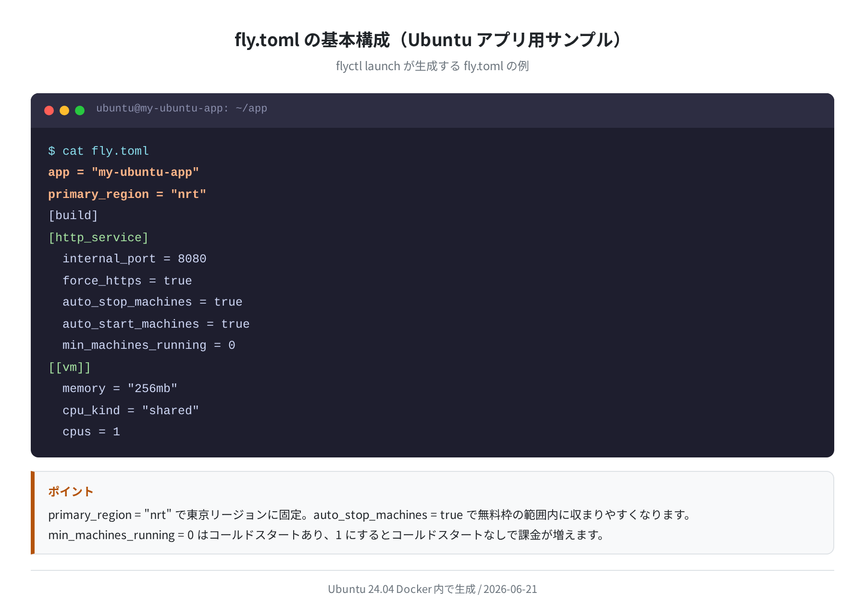This screenshot has width=865, height=616.
Task: Click the note sentence starting 'min_machines_running = 0 は'
Action: (327, 535)
